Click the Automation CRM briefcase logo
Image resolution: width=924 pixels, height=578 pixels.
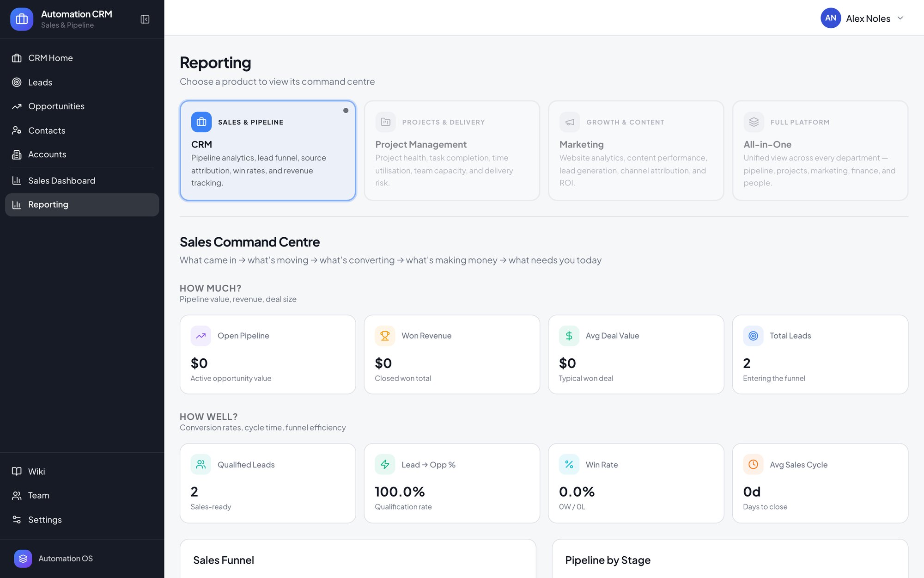(x=22, y=19)
